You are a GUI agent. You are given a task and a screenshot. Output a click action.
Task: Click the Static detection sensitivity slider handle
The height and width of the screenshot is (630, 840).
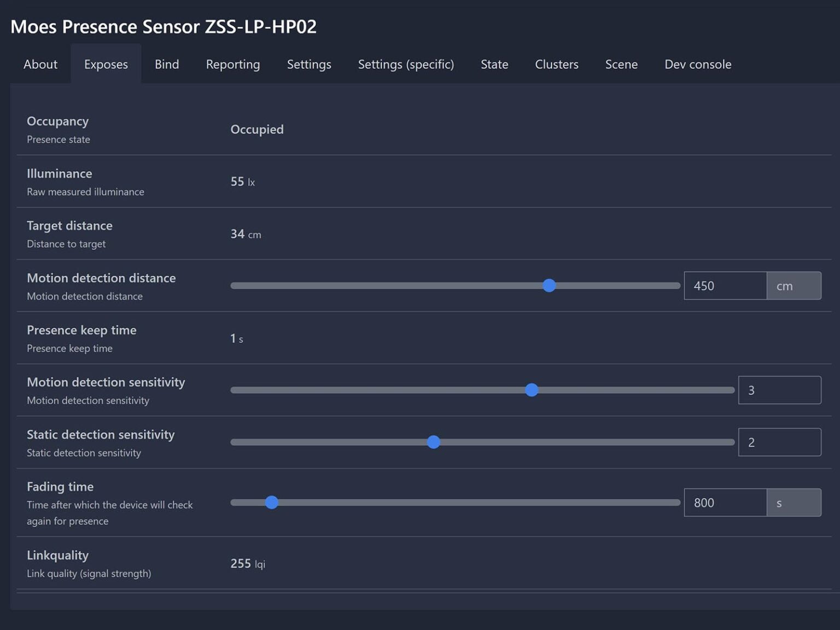click(x=433, y=442)
